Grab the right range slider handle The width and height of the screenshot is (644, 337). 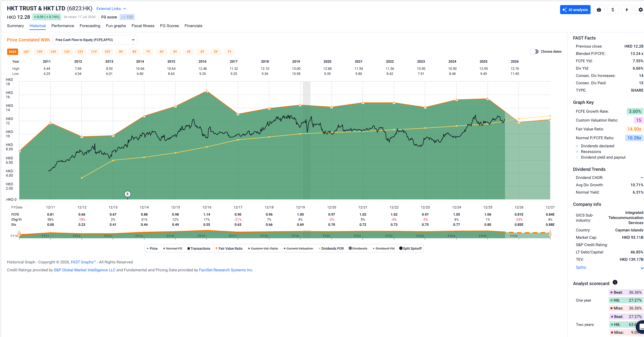click(550, 234)
